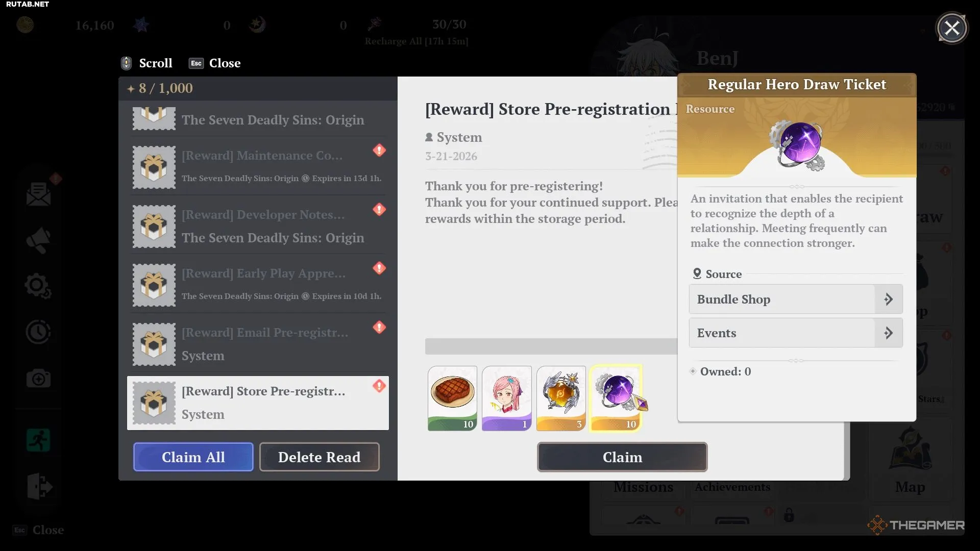Open the gear settings sidebar icon

click(x=38, y=286)
